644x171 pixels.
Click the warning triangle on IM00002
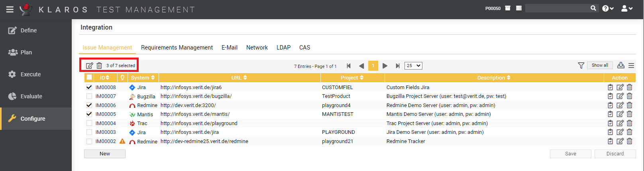(x=122, y=141)
